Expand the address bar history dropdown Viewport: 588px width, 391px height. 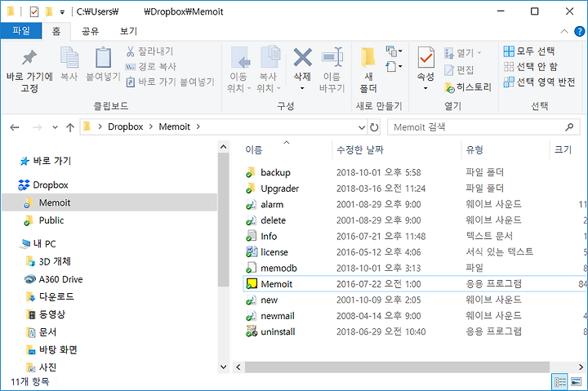(x=362, y=127)
